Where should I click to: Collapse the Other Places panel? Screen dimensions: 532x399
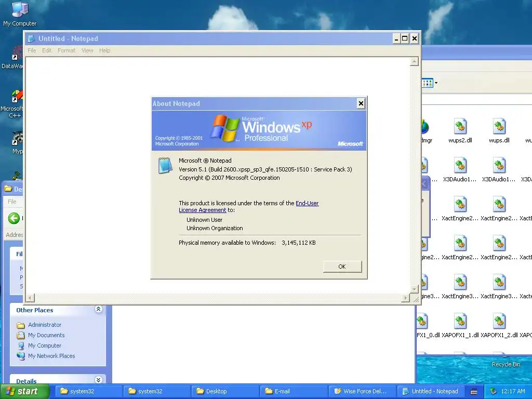[x=98, y=309]
